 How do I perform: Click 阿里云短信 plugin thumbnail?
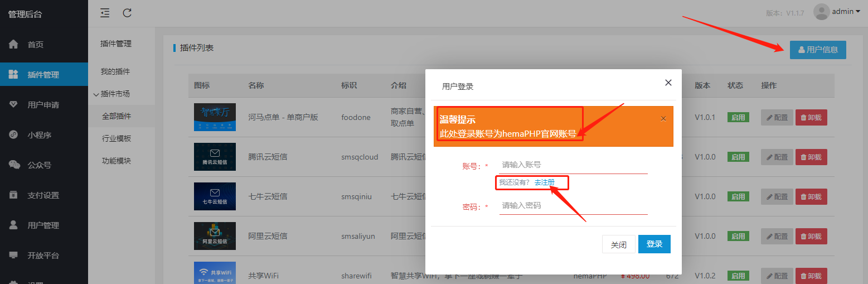pos(215,236)
